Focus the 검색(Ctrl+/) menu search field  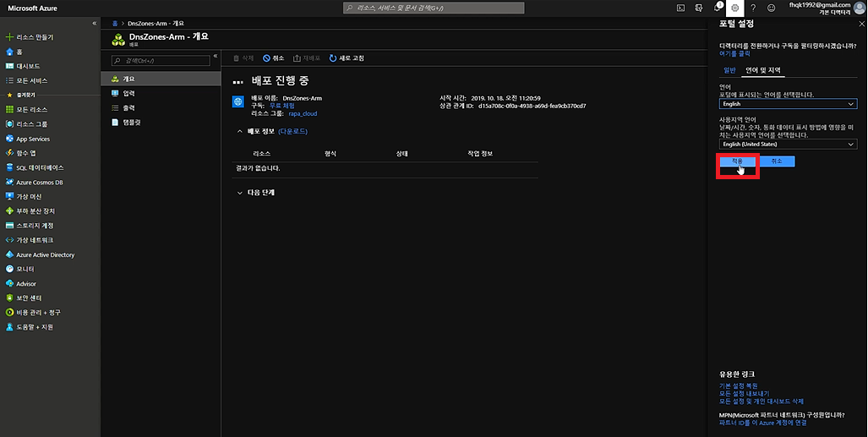tap(161, 60)
